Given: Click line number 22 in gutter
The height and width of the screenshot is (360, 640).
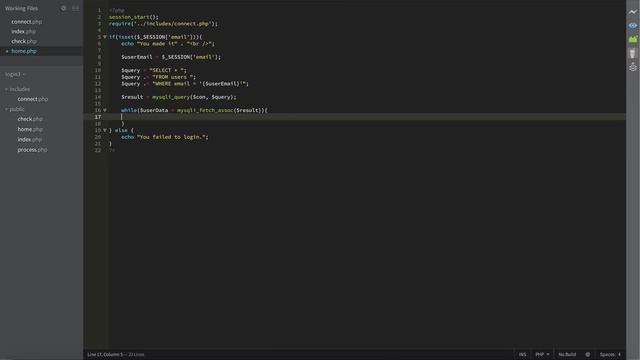Looking at the screenshot, I should tap(98, 150).
